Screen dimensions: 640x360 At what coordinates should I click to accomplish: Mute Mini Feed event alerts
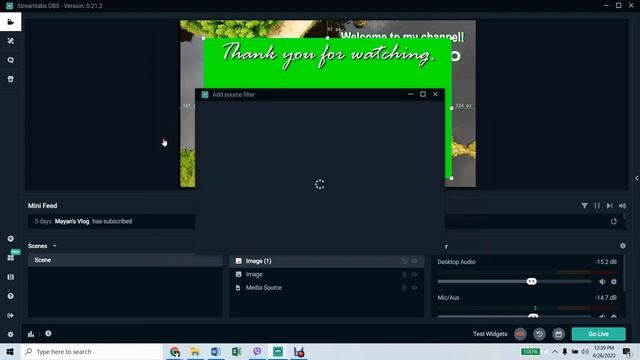(x=622, y=206)
